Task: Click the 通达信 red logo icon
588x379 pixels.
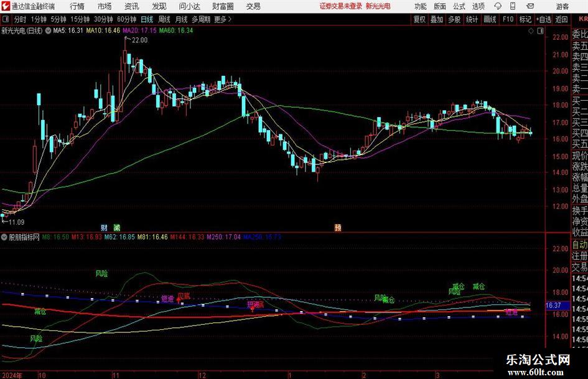Action: click(x=5, y=6)
